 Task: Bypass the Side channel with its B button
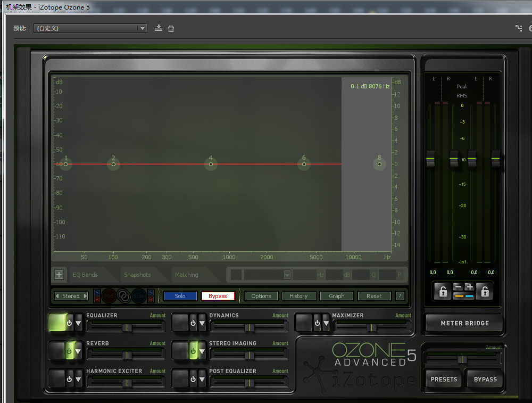tap(151, 299)
